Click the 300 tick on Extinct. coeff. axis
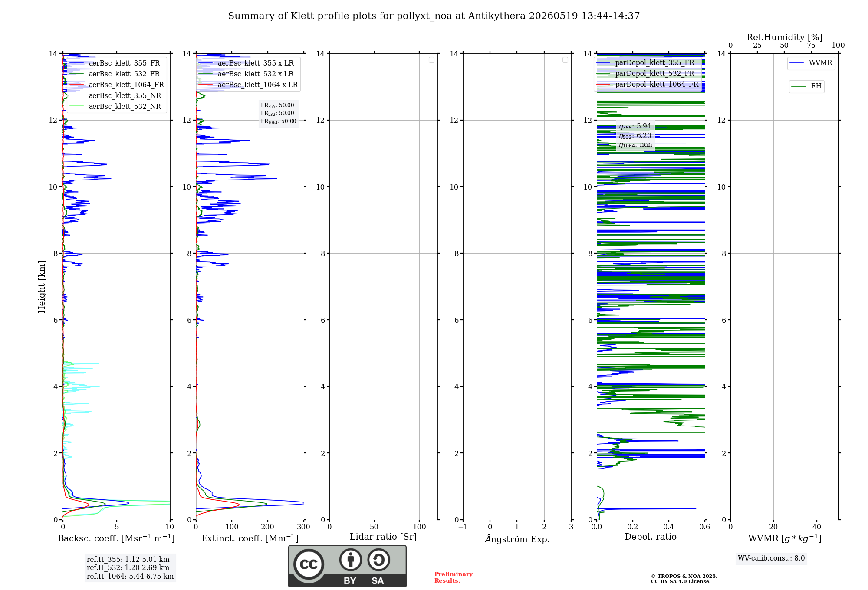Image resolution: width=868 pixels, height=590 pixels. 303,527
